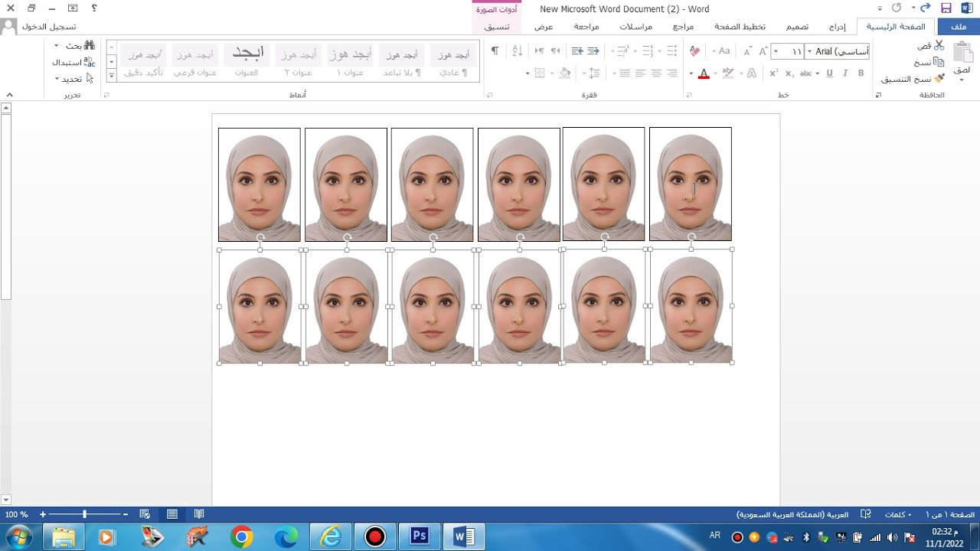Toggle show paragraph marks pilcrow
Viewport: 980px width, 551px height.
tap(495, 51)
